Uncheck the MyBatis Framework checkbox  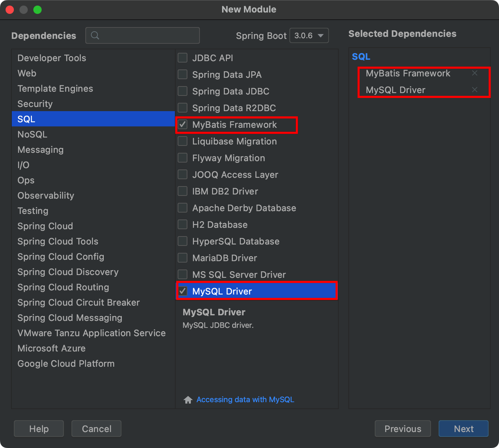coord(183,124)
